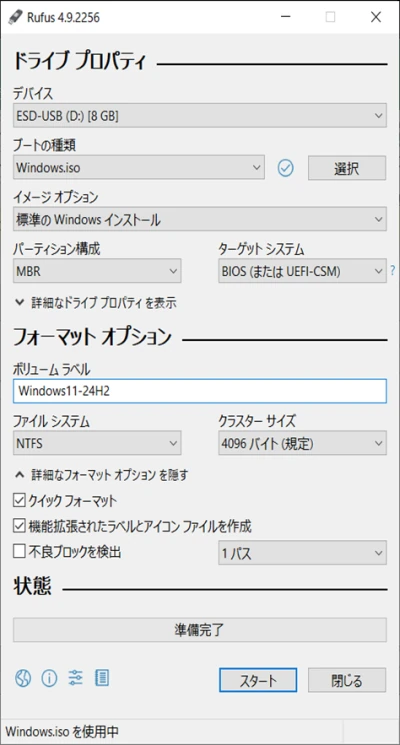Click status bar text Windows.iso を使用中
Viewport: 400px width, 745px height.
pos(62,732)
